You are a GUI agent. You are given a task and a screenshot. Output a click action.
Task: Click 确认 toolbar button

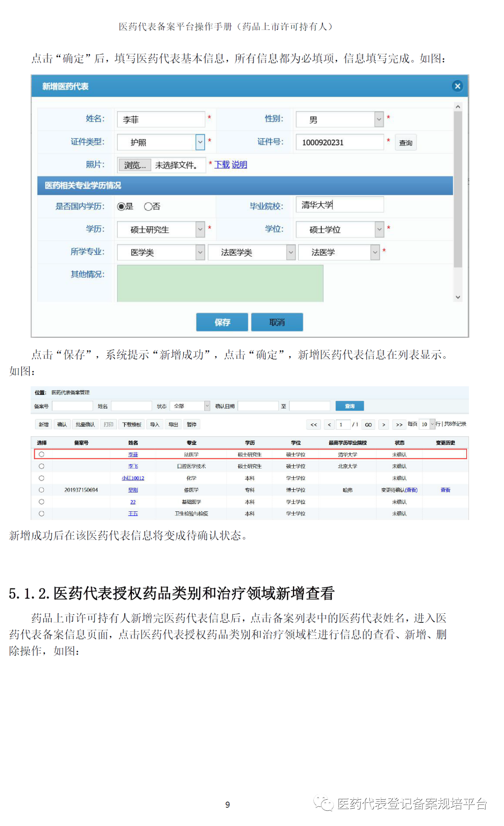point(62,424)
